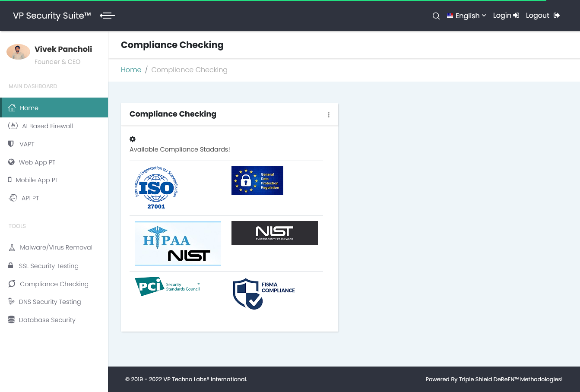580x392 pixels.
Task: Select the FISMA Compliance logo
Action: tap(264, 294)
